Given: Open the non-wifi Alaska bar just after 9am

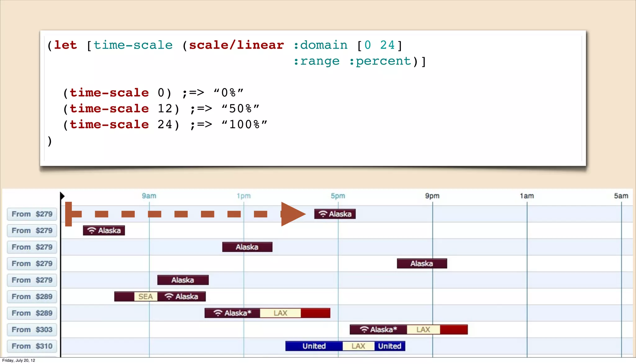Looking at the screenshot, I should (x=183, y=280).
